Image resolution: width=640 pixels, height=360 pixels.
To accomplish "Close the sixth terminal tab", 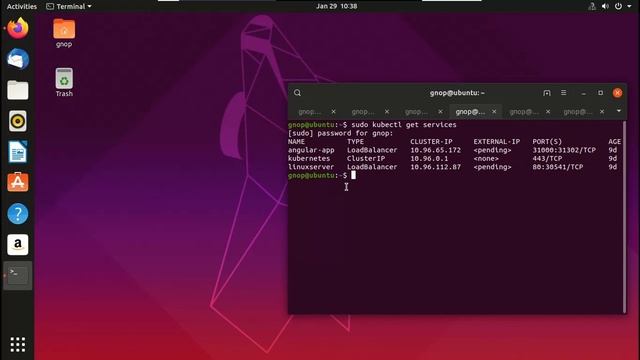I will coord(602,111).
